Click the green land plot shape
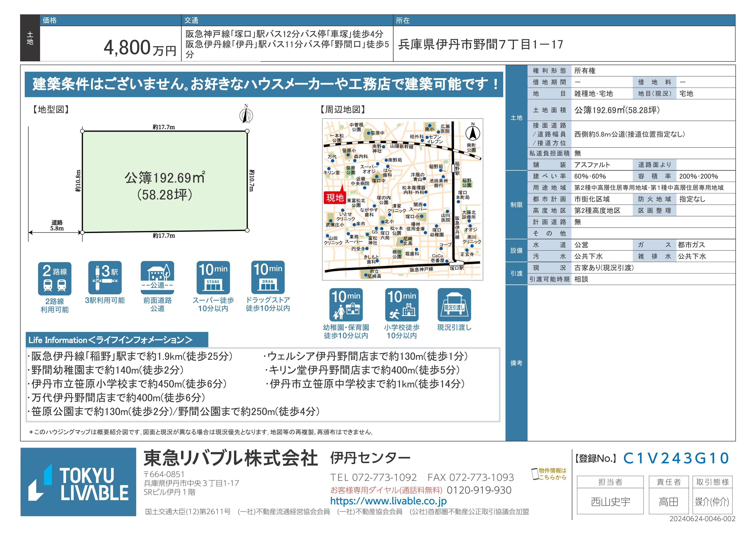This screenshot has width=756, height=534. (x=165, y=181)
